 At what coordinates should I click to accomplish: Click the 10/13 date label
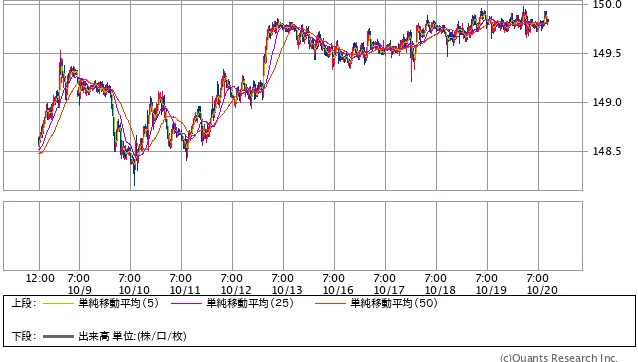click(x=287, y=290)
